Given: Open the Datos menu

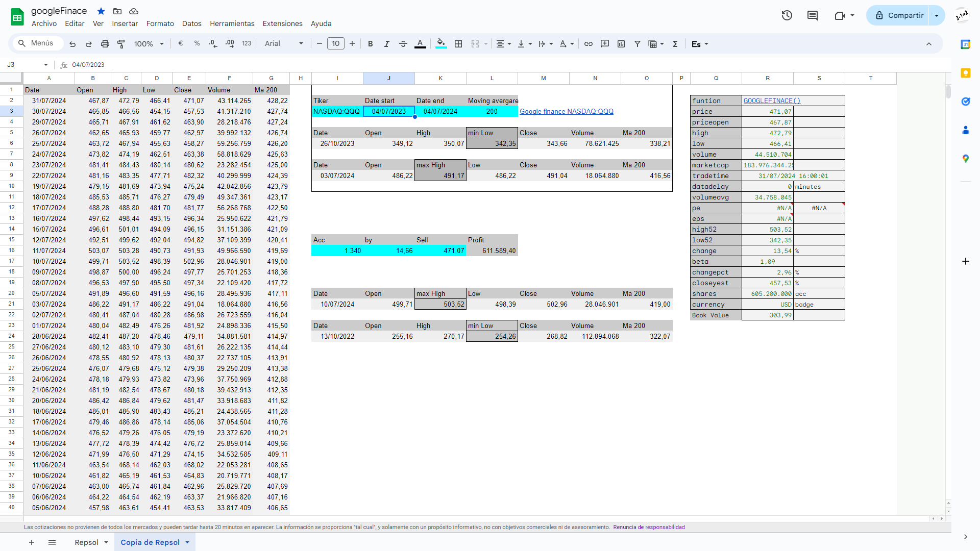Looking at the screenshot, I should coord(191,23).
